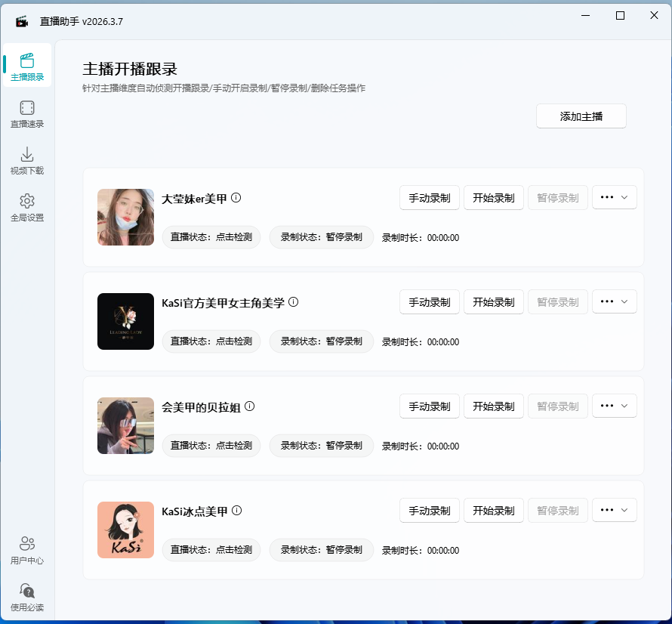This screenshot has width=672, height=624.
Task: View info tooltip for 大莹妹er美甲
Action: (237, 197)
